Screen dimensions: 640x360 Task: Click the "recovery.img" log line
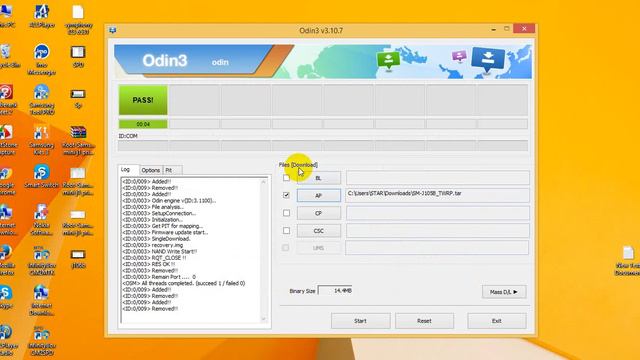pyautogui.click(x=153, y=245)
